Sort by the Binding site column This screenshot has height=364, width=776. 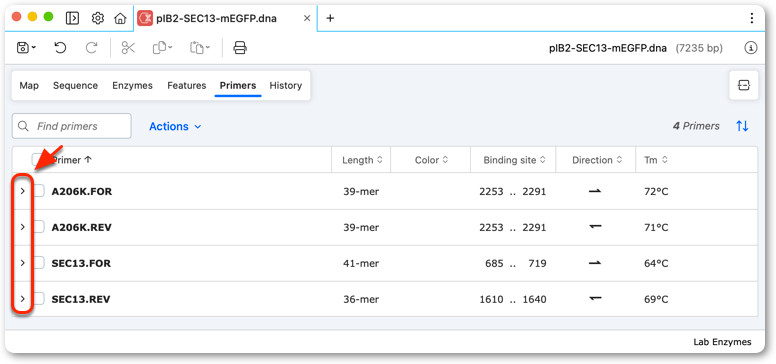[x=514, y=160]
